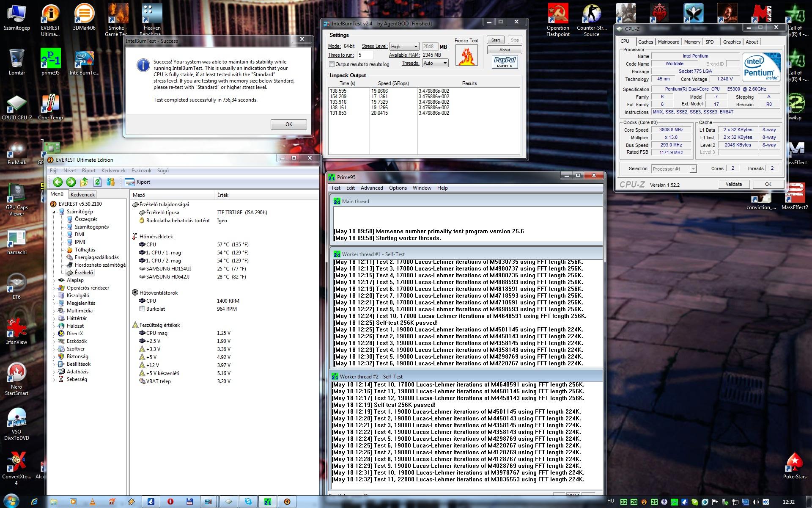Open the Stress Level dropdown in IntelBurnTest

[x=404, y=47]
